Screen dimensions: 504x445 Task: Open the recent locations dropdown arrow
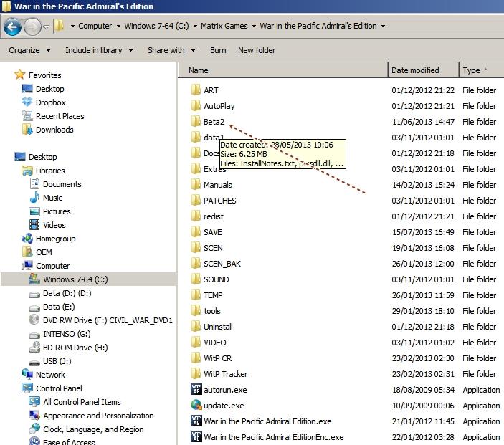pyautogui.click(x=47, y=27)
